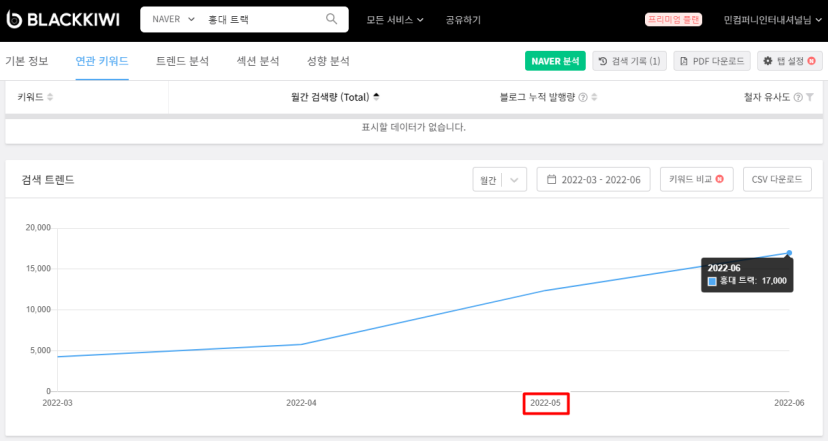Viewport: 828px width, 441px height.
Task: Click sort icon beside 월간 검색량 (Total)
Action: [376, 97]
